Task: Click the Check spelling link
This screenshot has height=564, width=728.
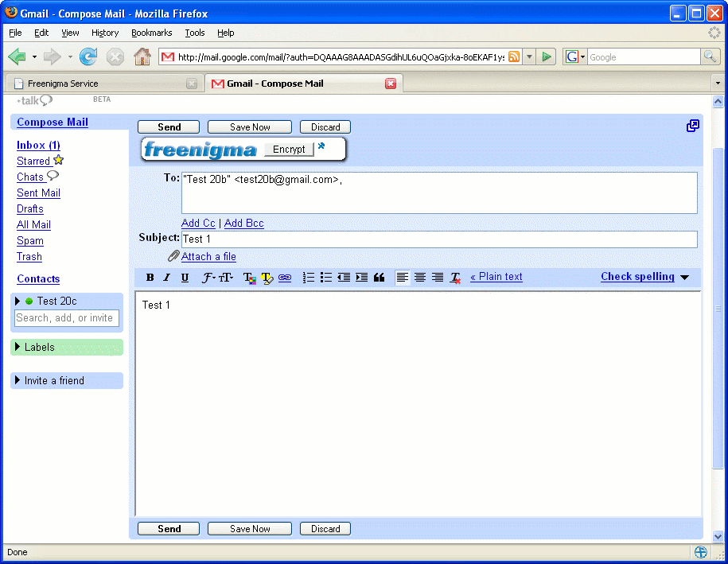Action: click(x=637, y=277)
